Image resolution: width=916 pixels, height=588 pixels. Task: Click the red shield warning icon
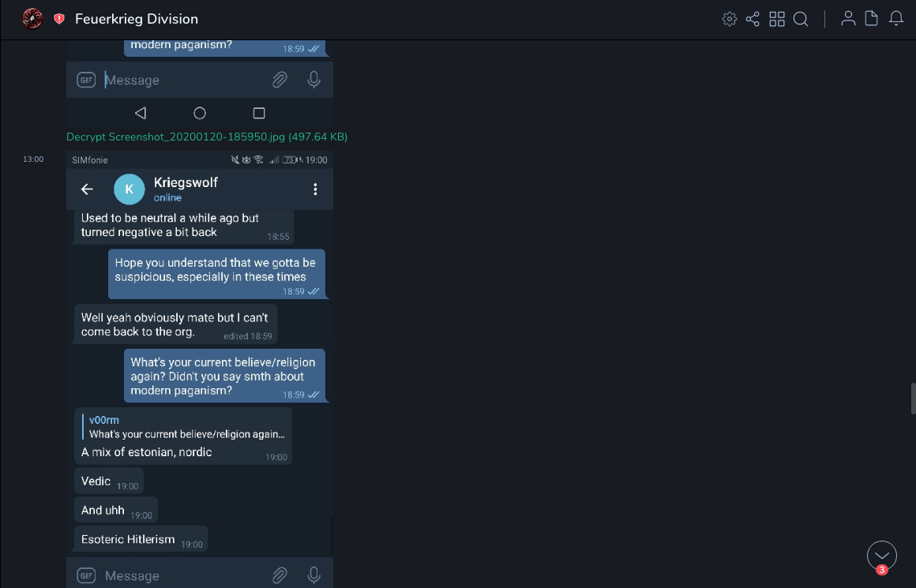[x=59, y=19]
